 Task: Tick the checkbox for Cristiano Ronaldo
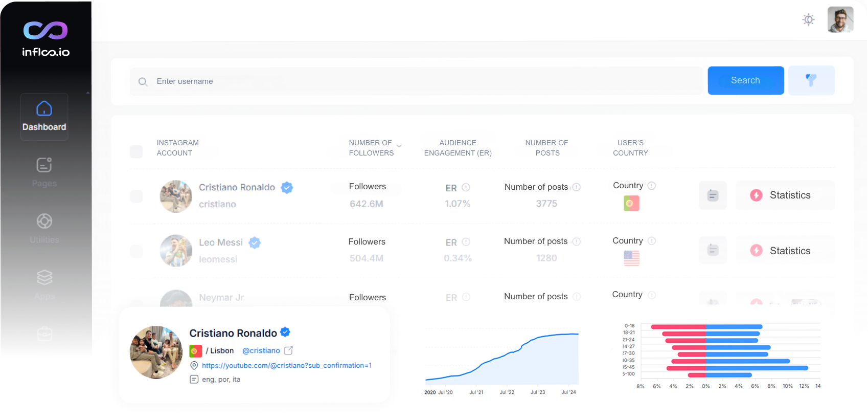pos(136,196)
